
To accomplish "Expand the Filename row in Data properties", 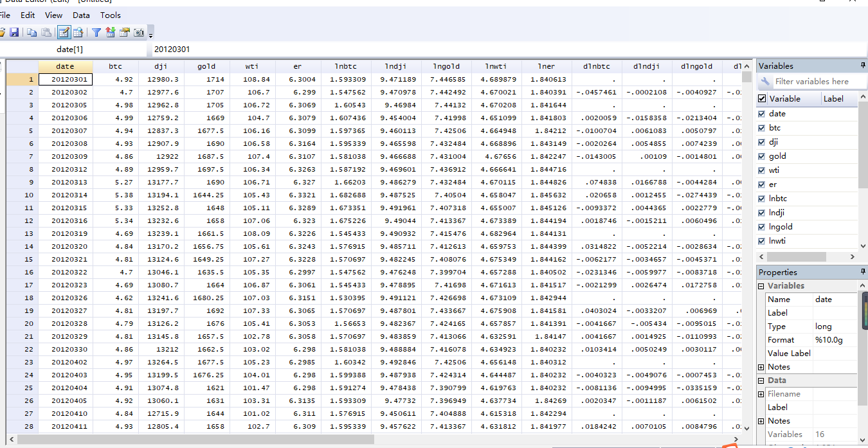I will [762, 394].
